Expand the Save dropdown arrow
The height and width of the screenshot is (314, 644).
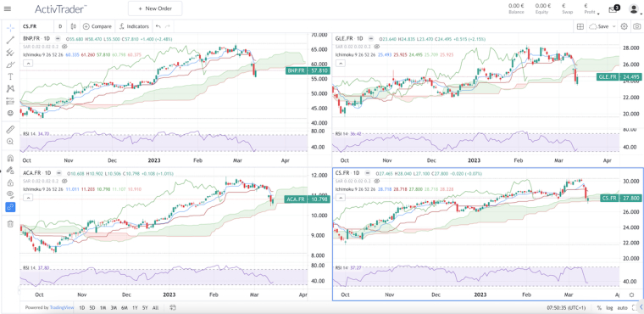coord(614,26)
